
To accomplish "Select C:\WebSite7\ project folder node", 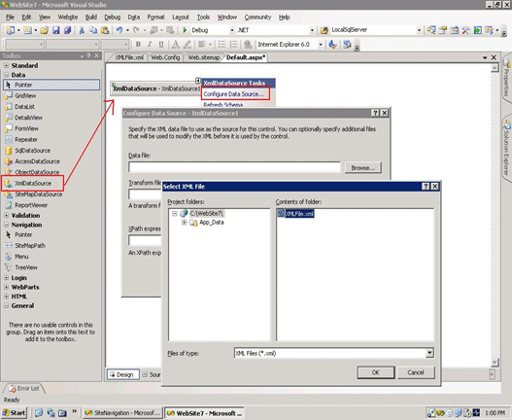I will [207, 214].
